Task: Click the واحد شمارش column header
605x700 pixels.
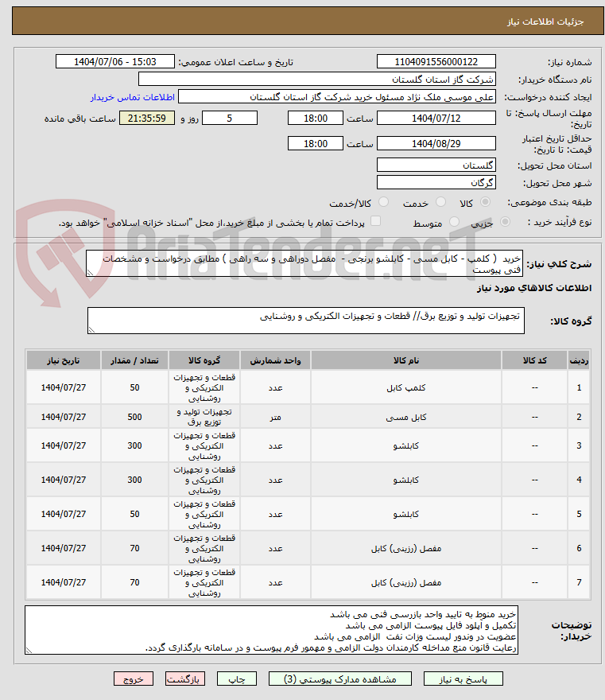Action: tap(275, 360)
